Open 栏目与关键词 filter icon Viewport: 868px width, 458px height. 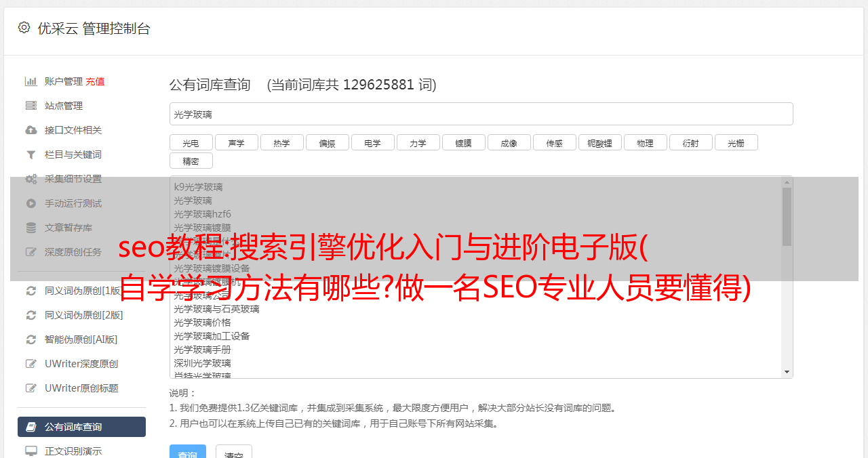31,154
